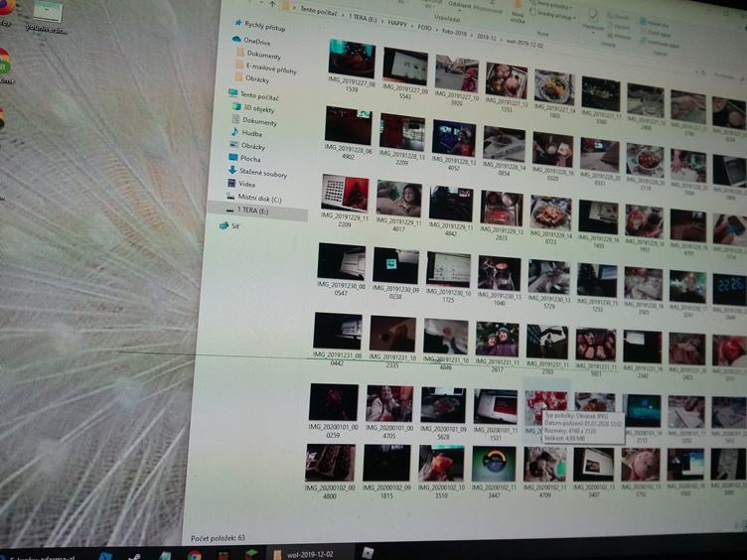The image size is (747, 560).
Task: Select thumbnail IMG_20191227_095543
Action: [404, 71]
